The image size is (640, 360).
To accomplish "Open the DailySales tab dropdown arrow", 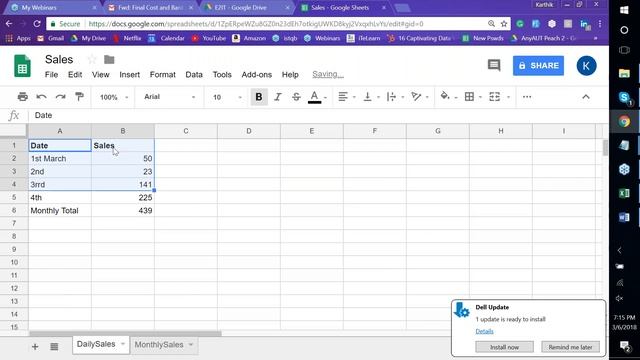I will [123, 344].
